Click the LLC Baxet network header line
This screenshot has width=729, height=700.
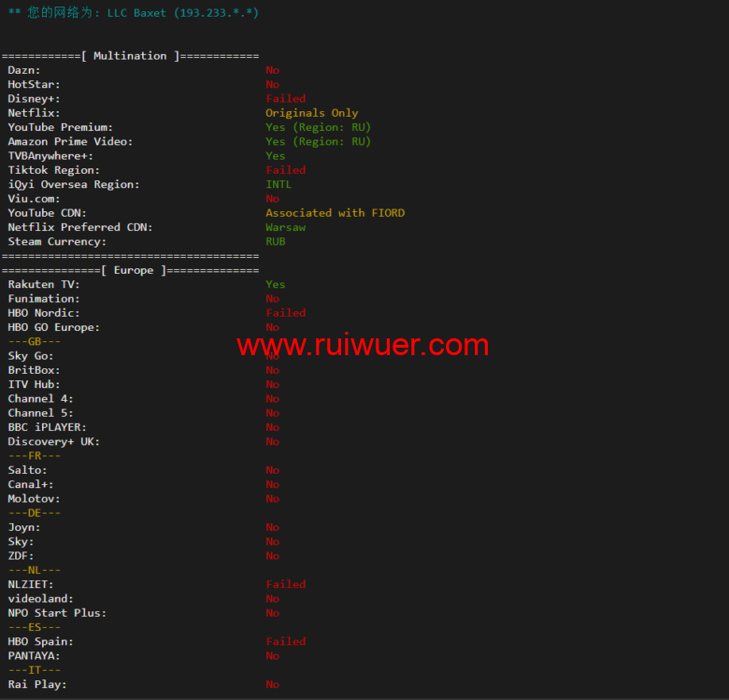(133, 13)
